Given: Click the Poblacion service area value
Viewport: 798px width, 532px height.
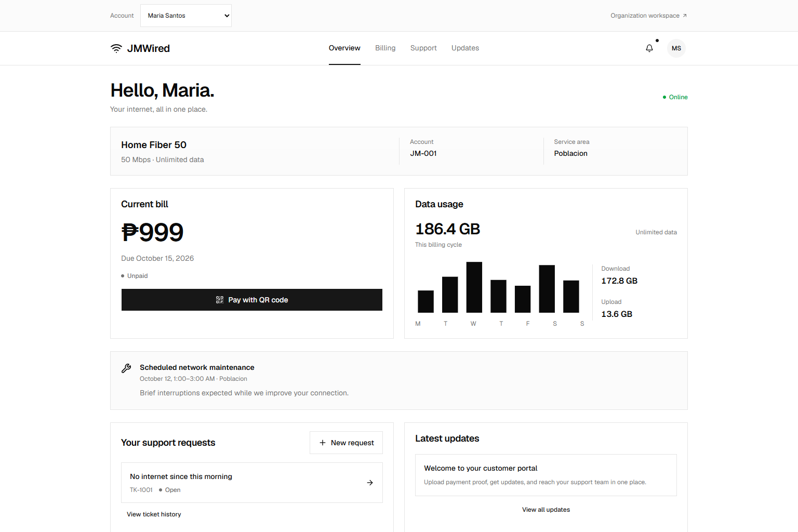Looking at the screenshot, I should [571, 153].
